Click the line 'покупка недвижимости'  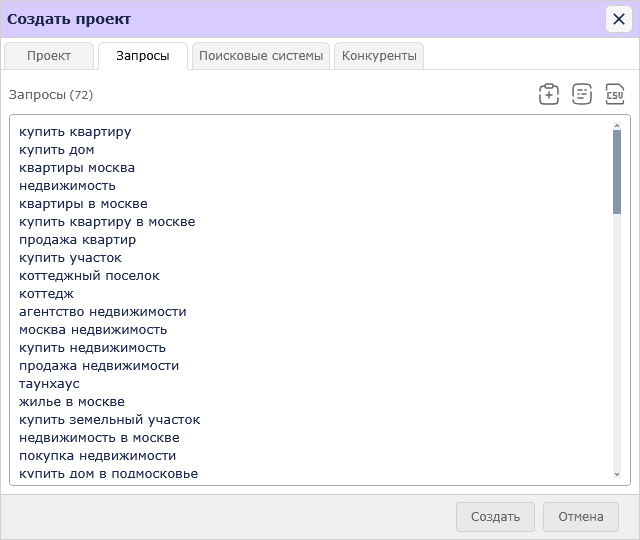(x=98, y=455)
